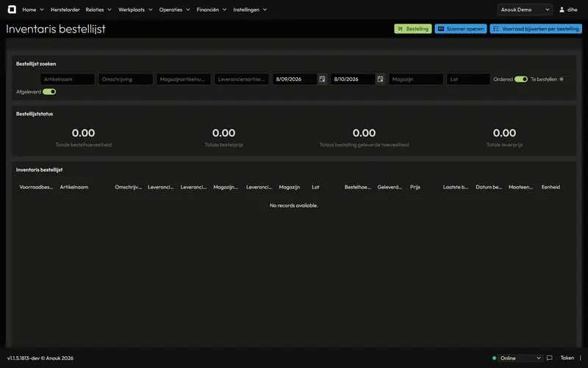The width and height of the screenshot is (588, 368).
Task: Open Taken in the footer
Action: click(x=567, y=358)
